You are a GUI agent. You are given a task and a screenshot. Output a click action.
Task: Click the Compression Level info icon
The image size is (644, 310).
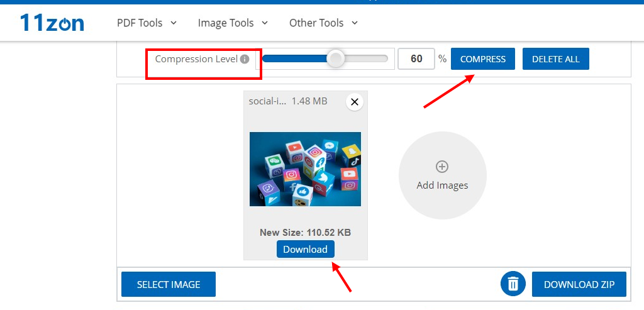(x=245, y=59)
